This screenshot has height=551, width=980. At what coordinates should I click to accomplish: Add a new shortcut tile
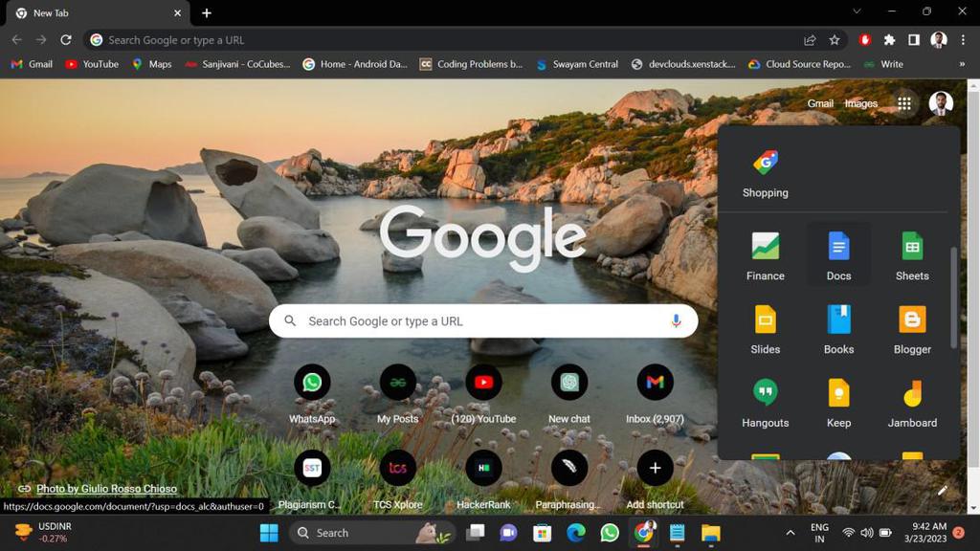[655, 480]
